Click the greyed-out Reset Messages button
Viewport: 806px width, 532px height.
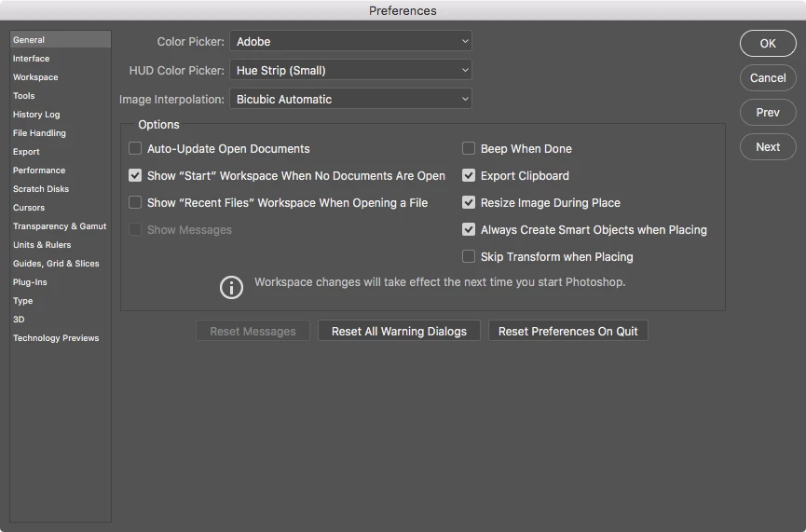(x=253, y=331)
